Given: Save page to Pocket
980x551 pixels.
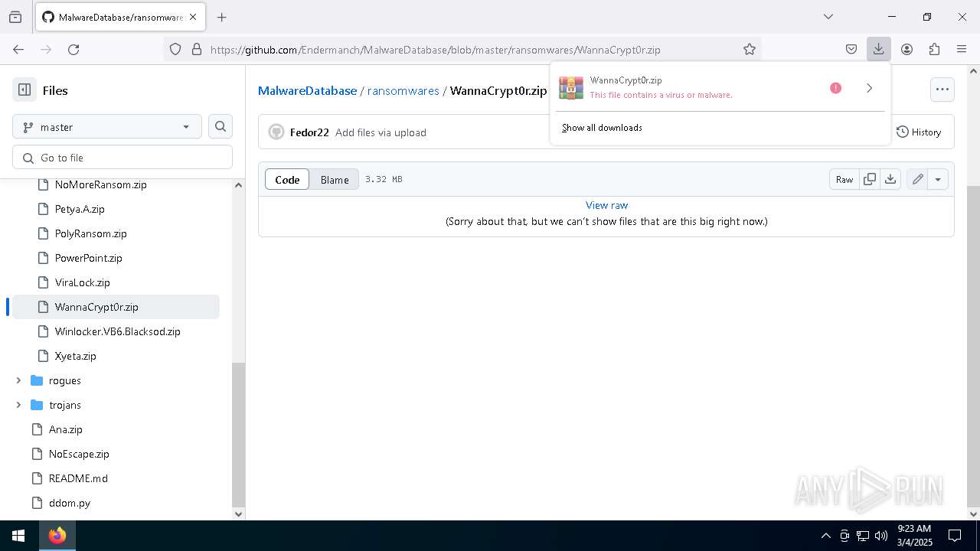Looking at the screenshot, I should coord(851,49).
